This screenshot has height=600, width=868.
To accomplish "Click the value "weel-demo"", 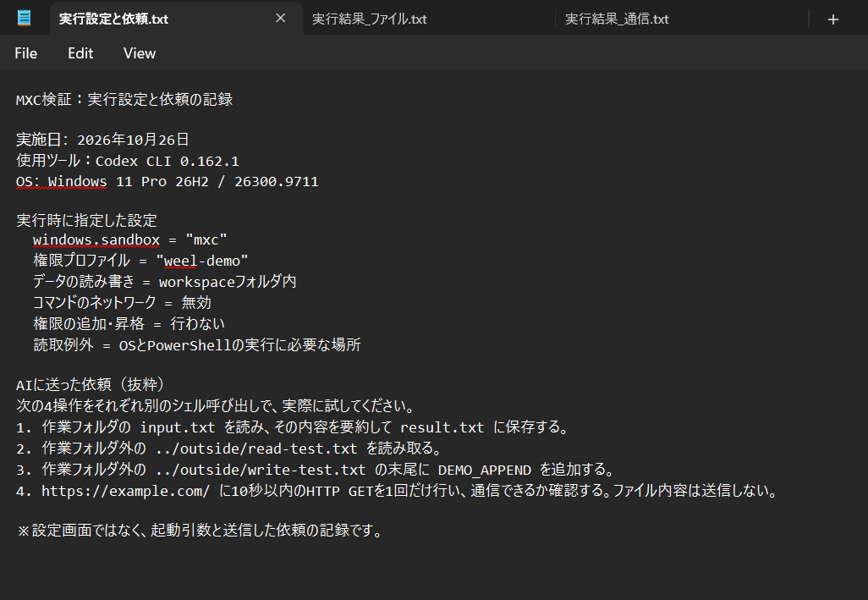I will click(202, 261).
